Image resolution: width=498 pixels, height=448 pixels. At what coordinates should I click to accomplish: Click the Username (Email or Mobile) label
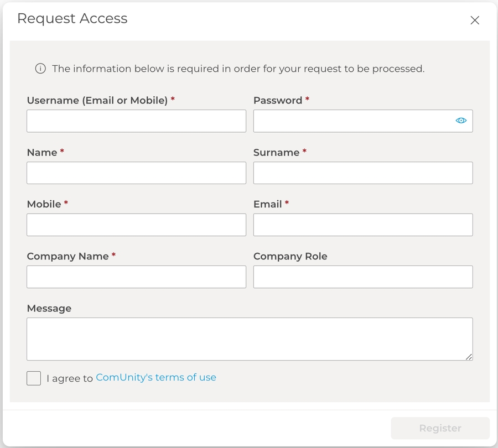pos(97,100)
